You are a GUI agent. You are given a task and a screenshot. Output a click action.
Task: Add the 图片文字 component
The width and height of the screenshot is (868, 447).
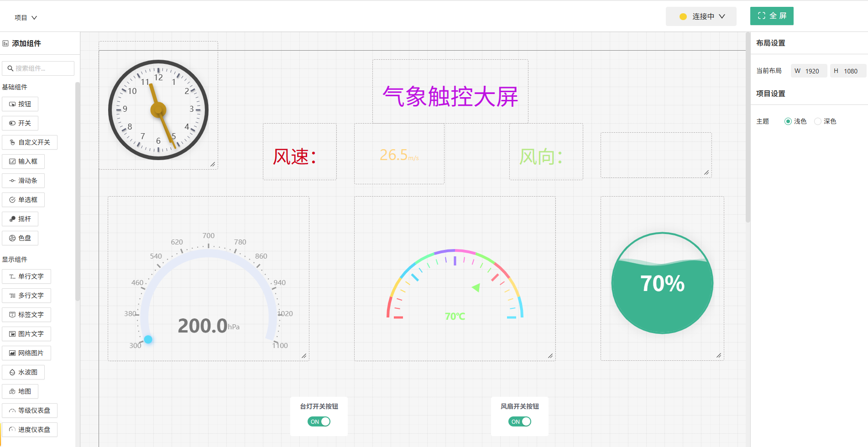pyautogui.click(x=26, y=334)
